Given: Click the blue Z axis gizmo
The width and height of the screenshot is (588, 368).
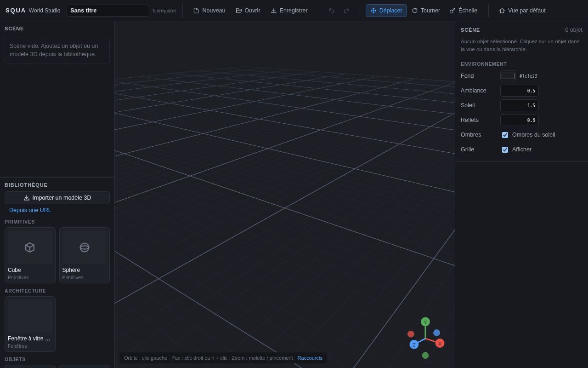Looking at the screenshot, I should coord(414,345).
